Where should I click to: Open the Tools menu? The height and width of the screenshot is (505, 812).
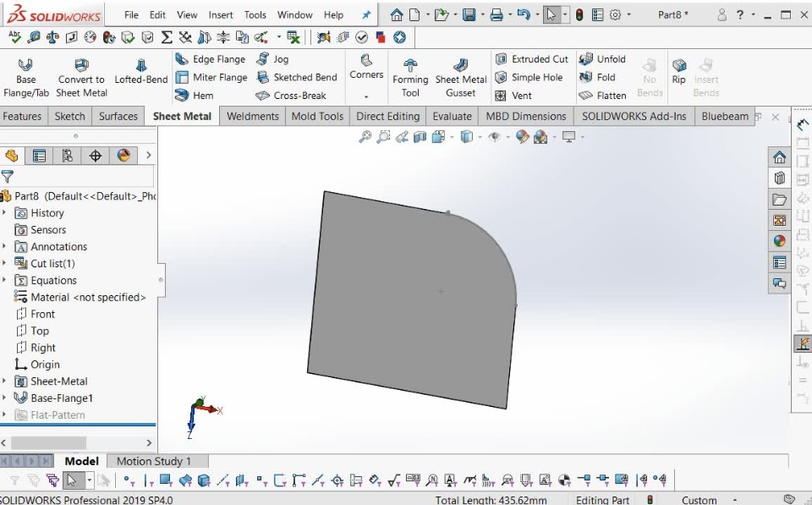click(x=255, y=15)
